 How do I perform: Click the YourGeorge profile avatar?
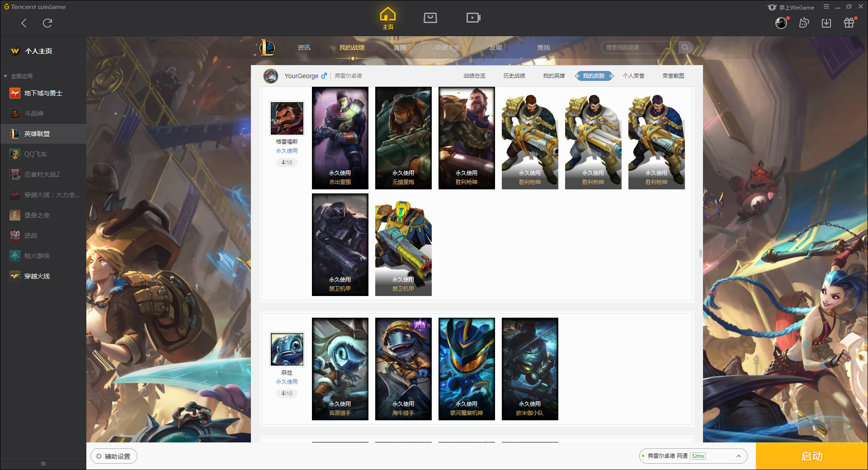pos(271,76)
